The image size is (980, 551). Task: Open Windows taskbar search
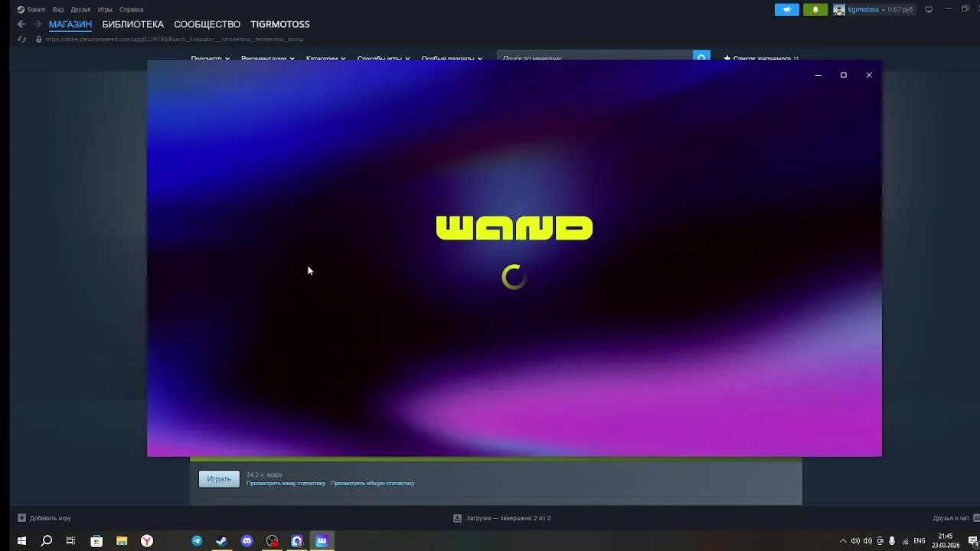click(x=47, y=541)
